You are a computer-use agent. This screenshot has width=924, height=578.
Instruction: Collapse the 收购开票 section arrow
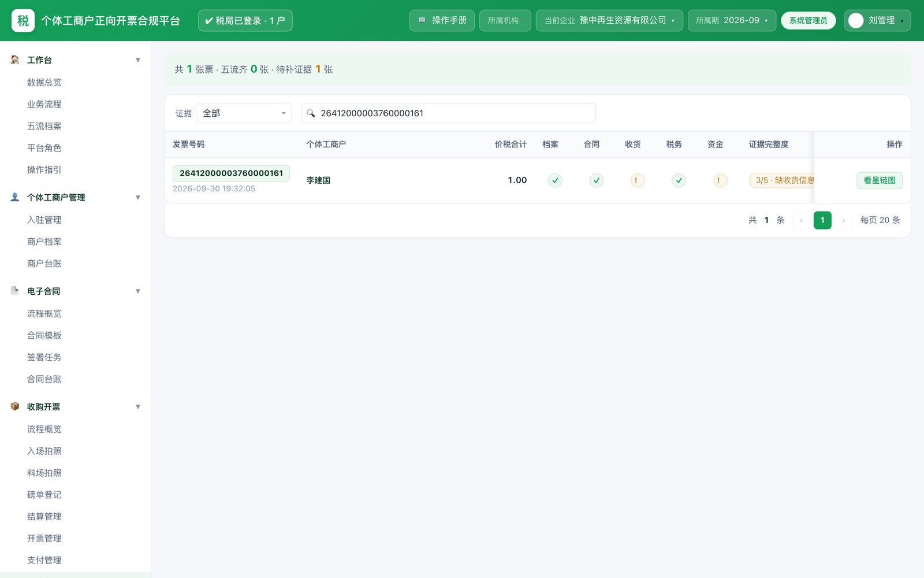click(138, 407)
